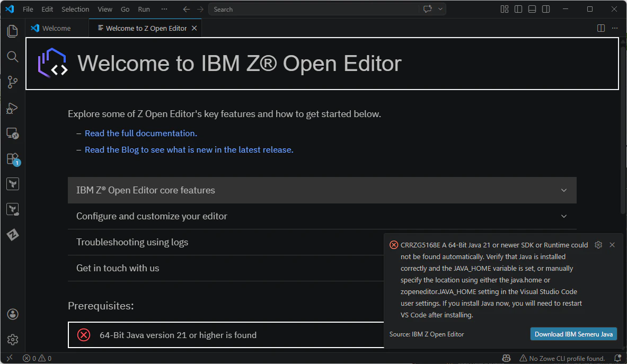Viewport: 627px width, 364px height.
Task: Open the notifications bell in status bar
Action: 618,358
